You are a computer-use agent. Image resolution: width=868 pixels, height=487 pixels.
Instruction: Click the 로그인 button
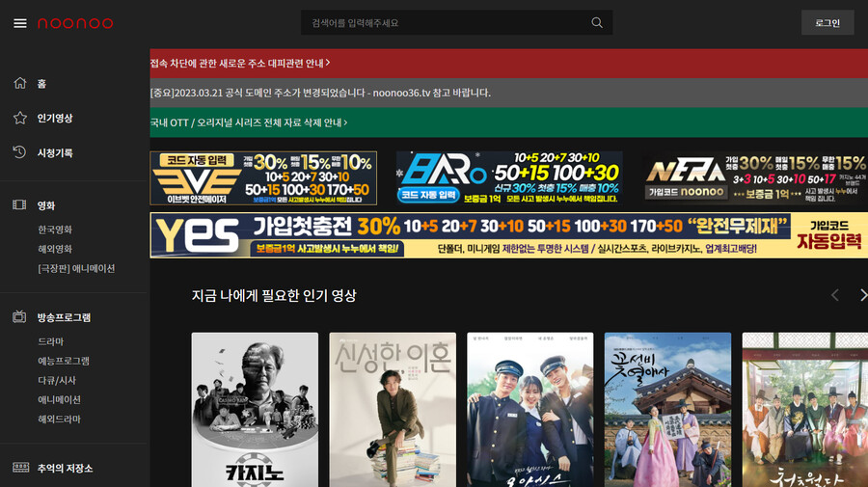827,23
